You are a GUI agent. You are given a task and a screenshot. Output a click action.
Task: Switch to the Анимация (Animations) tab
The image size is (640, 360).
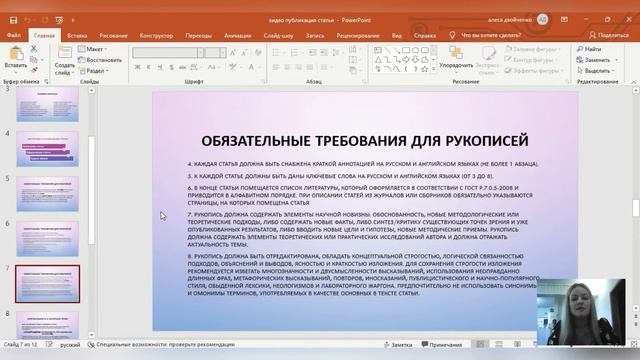tap(238, 36)
